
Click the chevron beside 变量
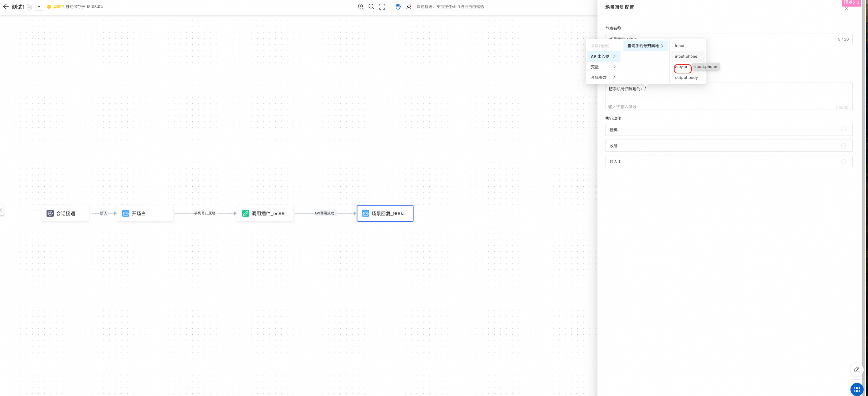click(614, 67)
